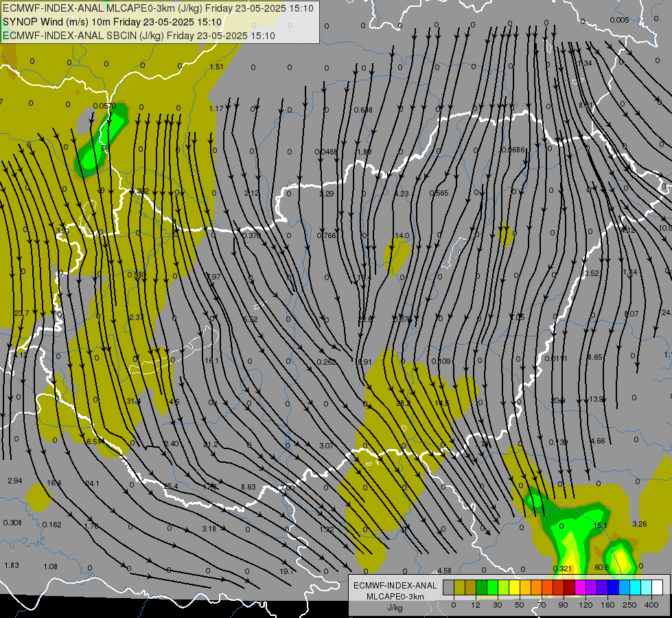Click the map value 15.1

coord(600,525)
